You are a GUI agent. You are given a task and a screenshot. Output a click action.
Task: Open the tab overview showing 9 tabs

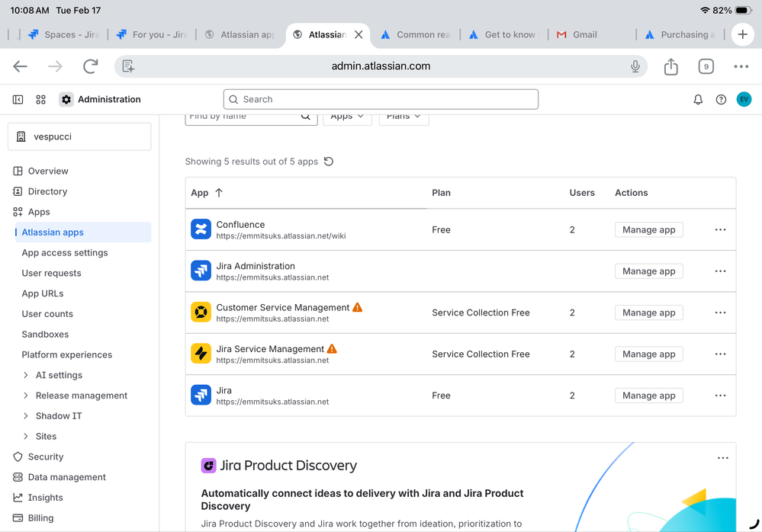706,66
